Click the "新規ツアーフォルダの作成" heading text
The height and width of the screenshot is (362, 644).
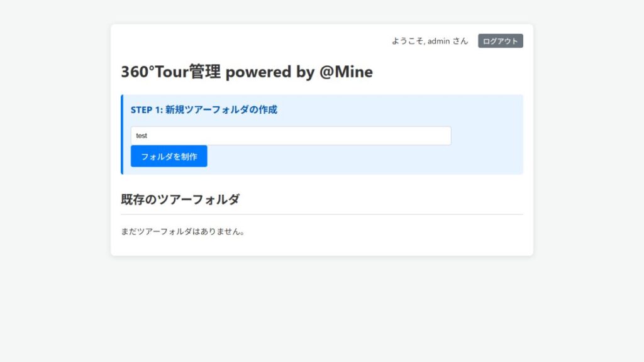221,110
